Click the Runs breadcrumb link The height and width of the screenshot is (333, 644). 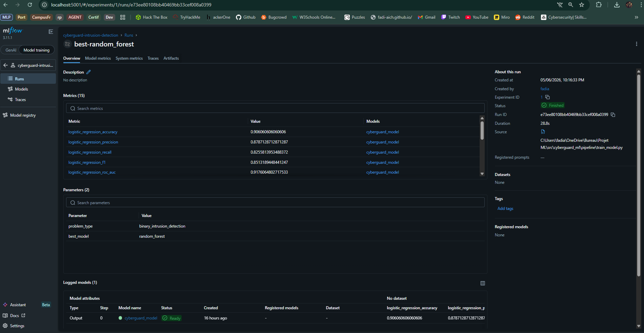pos(129,35)
